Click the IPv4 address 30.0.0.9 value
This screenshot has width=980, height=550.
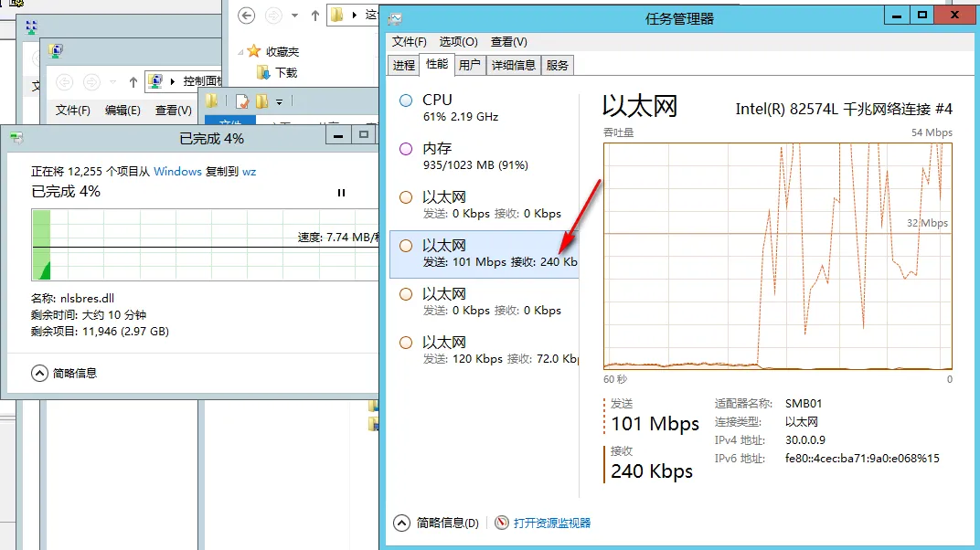coord(805,440)
